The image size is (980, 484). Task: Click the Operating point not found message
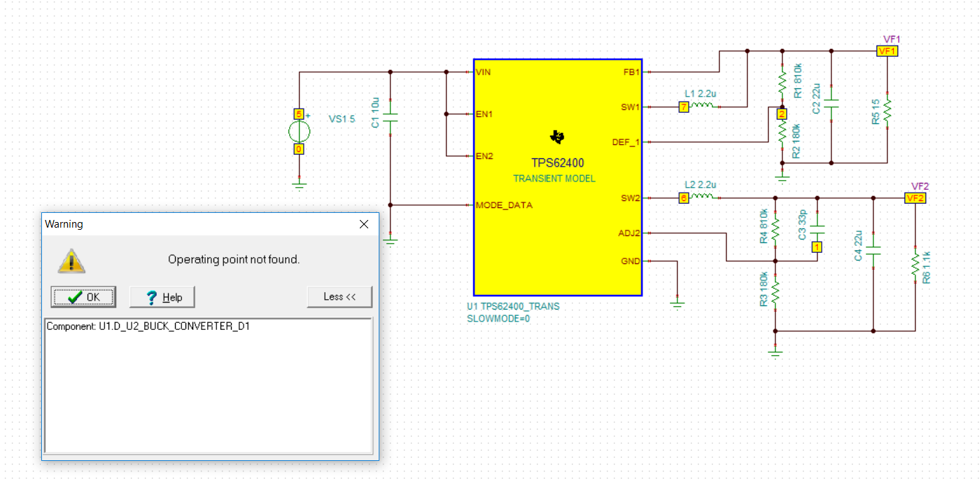click(x=234, y=260)
